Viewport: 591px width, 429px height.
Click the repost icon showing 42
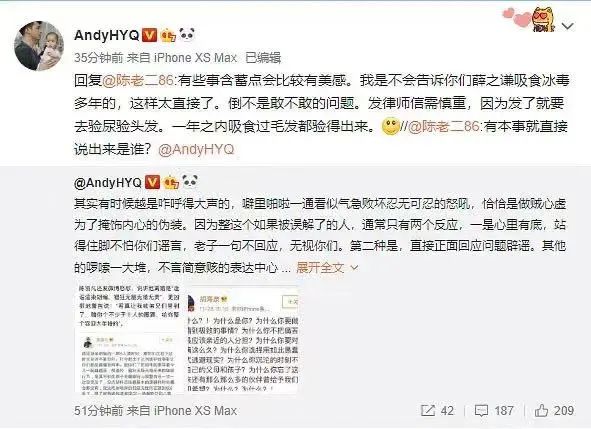tap(428, 411)
